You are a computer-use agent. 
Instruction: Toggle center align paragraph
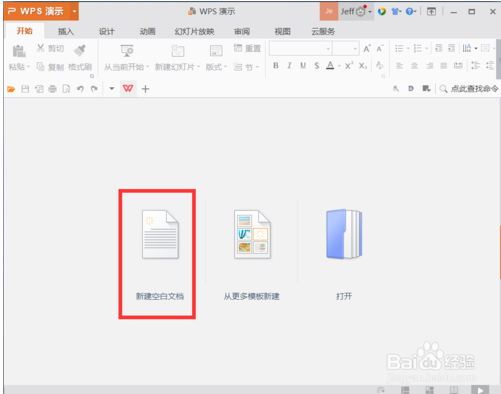[414, 66]
